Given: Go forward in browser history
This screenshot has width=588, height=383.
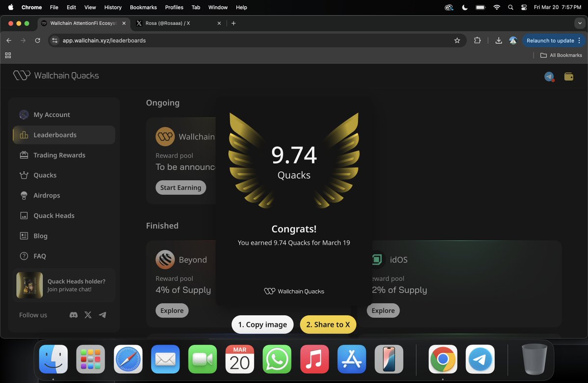Looking at the screenshot, I should pos(23,41).
